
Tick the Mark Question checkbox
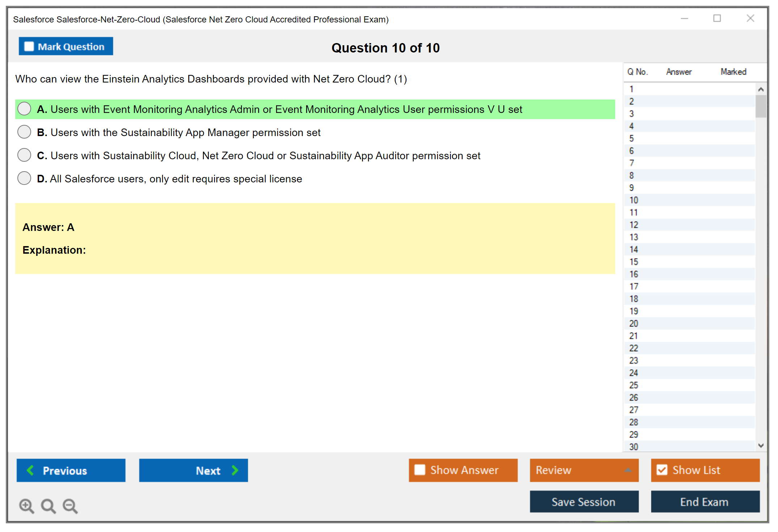[29, 47]
